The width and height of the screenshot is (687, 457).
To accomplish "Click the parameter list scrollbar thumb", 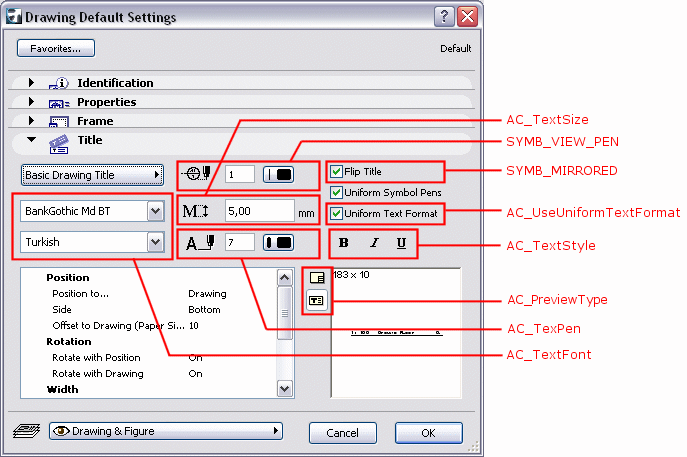I will coord(285,313).
